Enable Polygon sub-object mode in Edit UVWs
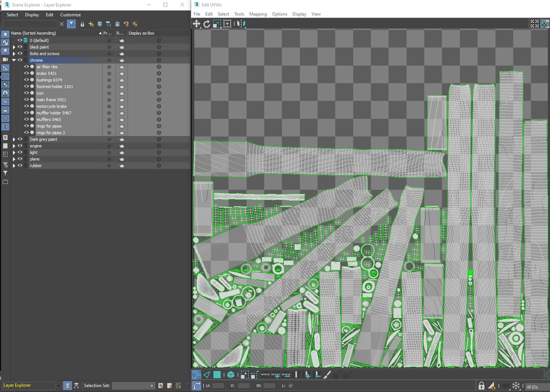The height and width of the screenshot is (392, 550). point(217,375)
